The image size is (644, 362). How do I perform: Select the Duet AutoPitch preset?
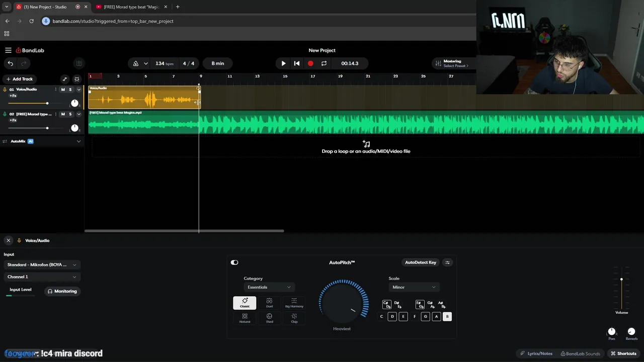[x=269, y=303]
